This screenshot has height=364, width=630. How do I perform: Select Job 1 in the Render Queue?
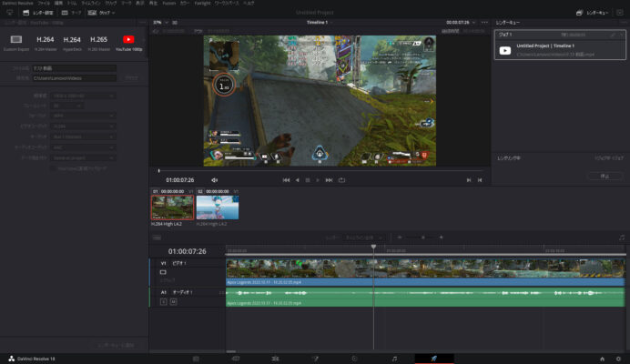pos(560,45)
